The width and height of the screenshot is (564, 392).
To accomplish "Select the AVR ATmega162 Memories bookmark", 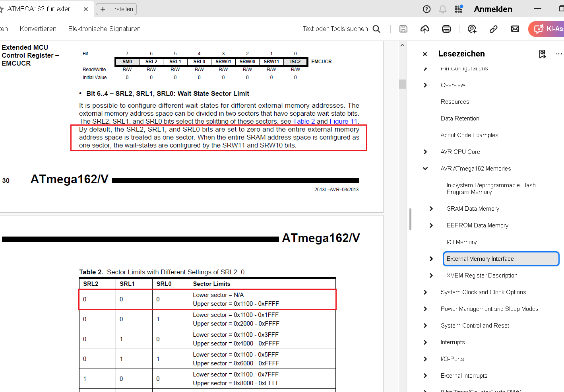I will point(476,169).
